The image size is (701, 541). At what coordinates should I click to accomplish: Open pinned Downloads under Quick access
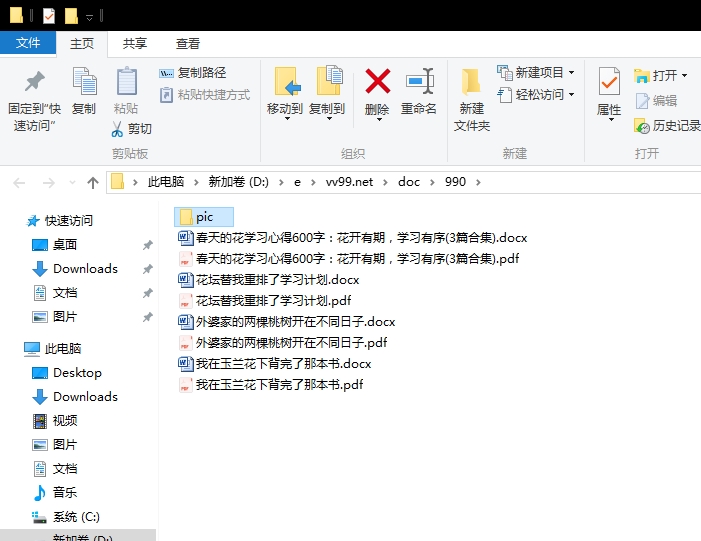[75, 269]
